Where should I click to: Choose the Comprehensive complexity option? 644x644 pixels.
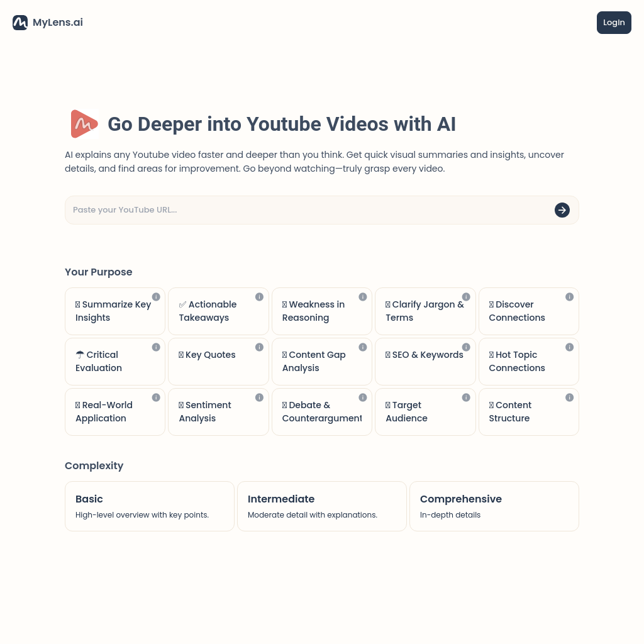click(494, 506)
